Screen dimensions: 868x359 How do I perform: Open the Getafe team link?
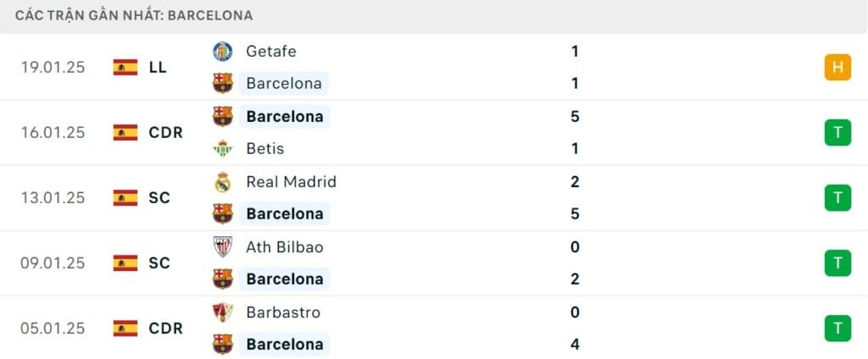271,51
